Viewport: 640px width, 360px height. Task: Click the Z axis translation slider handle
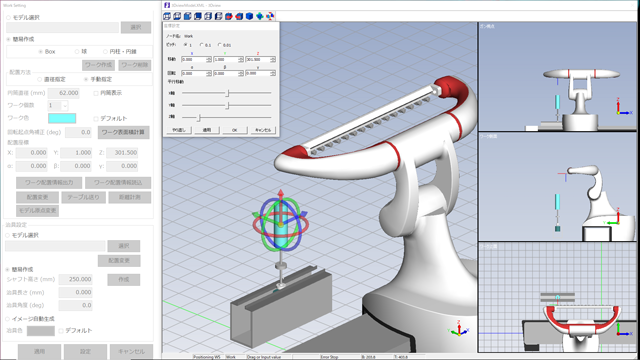pyautogui.click(x=199, y=118)
